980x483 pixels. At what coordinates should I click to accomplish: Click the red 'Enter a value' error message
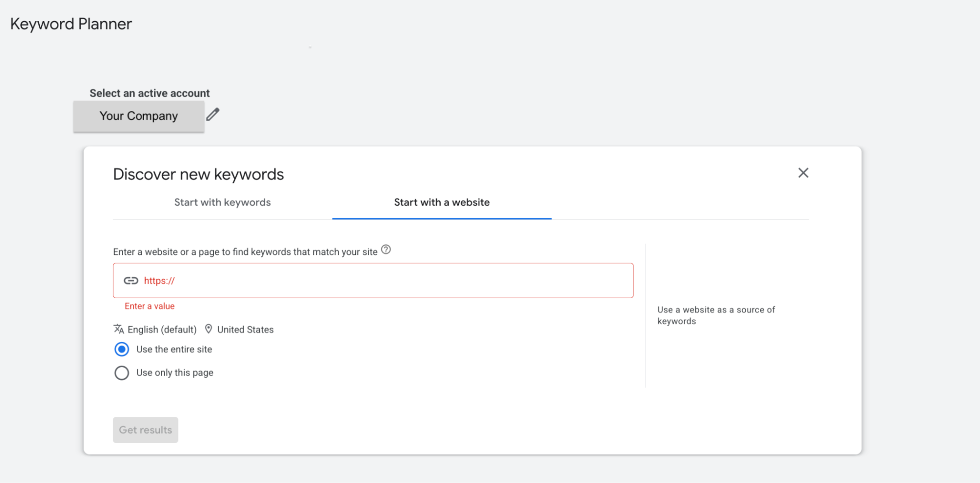(150, 306)
